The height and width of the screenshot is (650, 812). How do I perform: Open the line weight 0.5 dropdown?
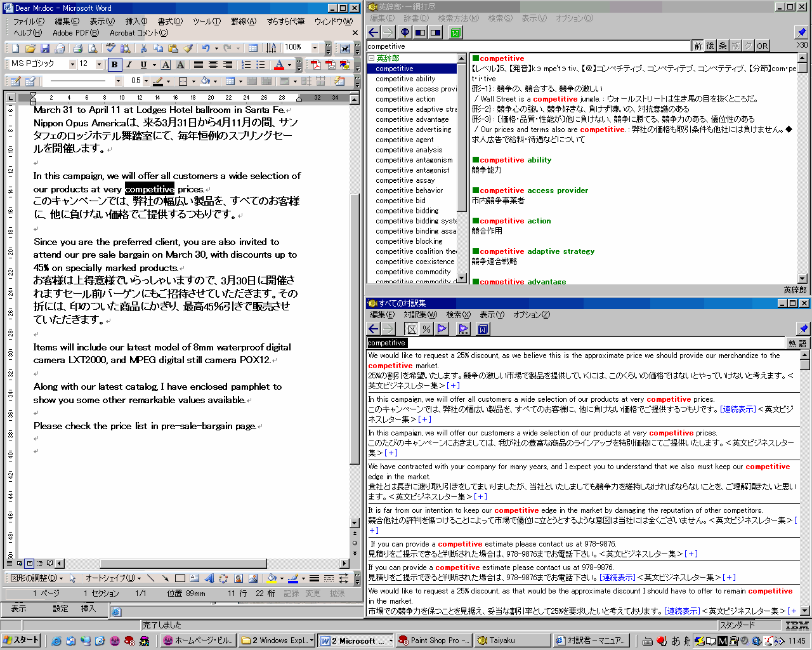tap(146, 81)
